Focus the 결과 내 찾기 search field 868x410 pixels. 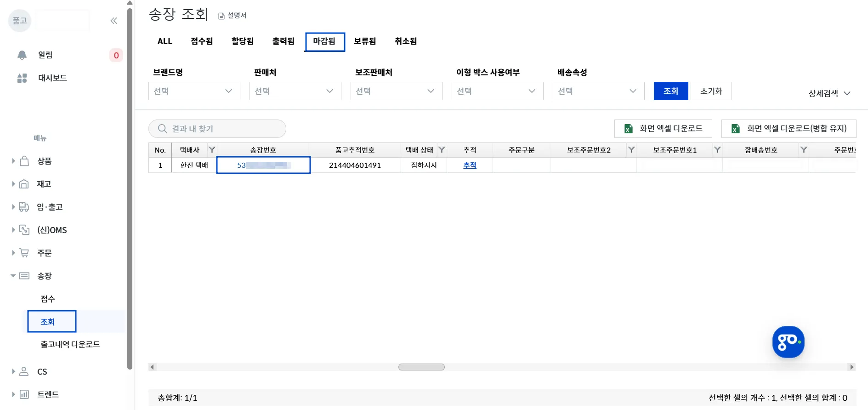pos(217,129)
